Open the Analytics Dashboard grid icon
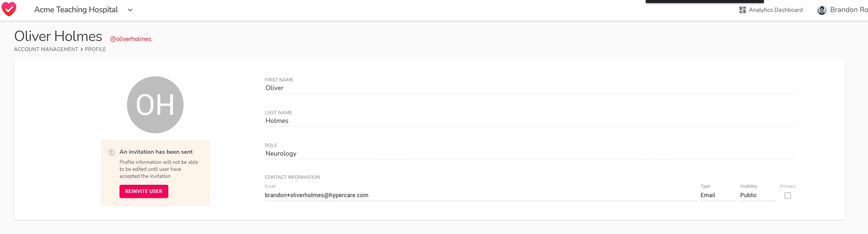 point(742,10)
